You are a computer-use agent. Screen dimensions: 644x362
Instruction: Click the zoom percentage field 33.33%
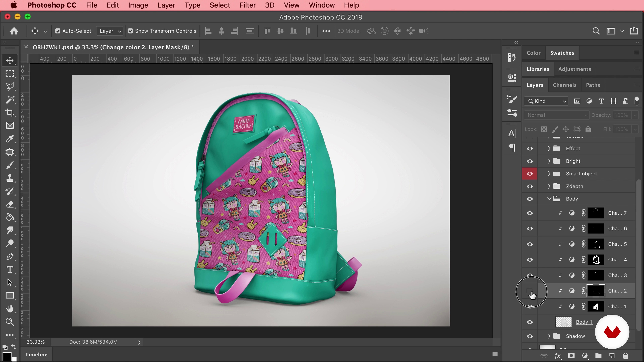pyautogui.click(x=36, y=342)
